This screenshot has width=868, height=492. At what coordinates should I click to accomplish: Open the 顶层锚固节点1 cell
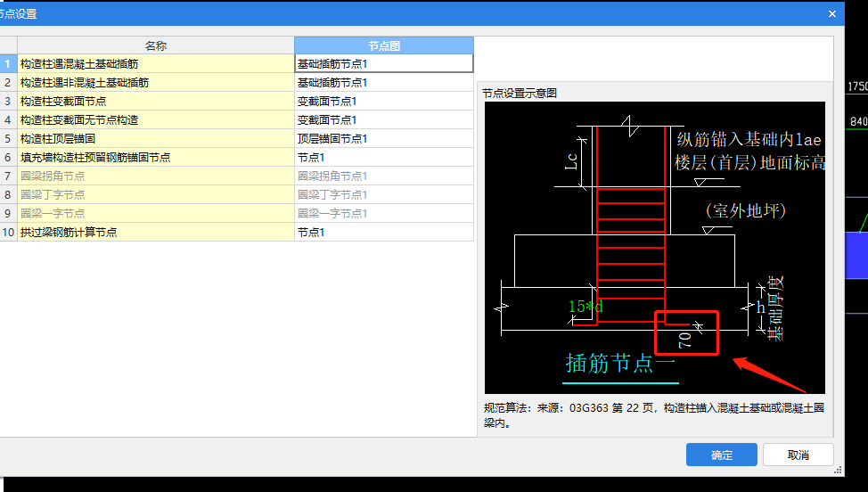[383, 138]
